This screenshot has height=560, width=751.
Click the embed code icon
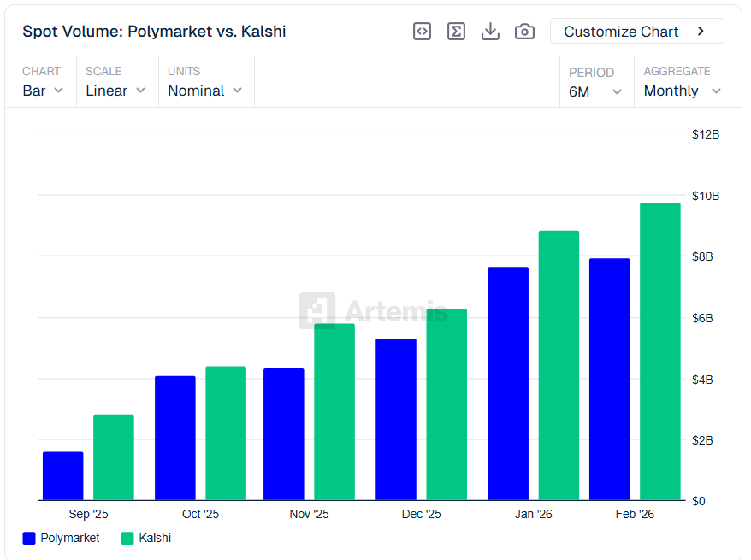[x=422, y=32]
